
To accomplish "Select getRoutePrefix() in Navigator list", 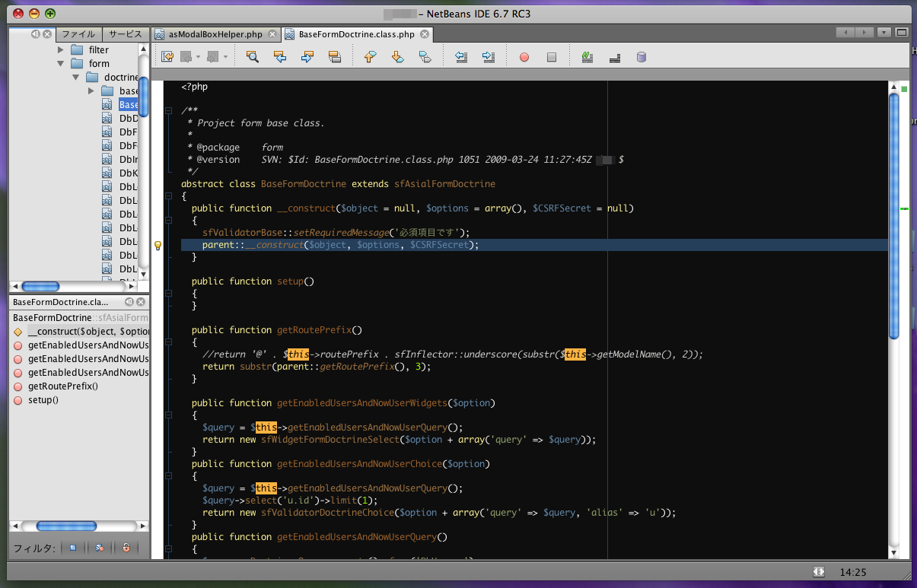I will [x=62, y=386].
